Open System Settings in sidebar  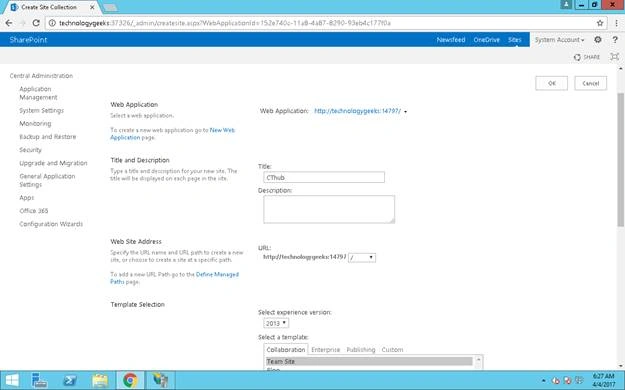41,110
